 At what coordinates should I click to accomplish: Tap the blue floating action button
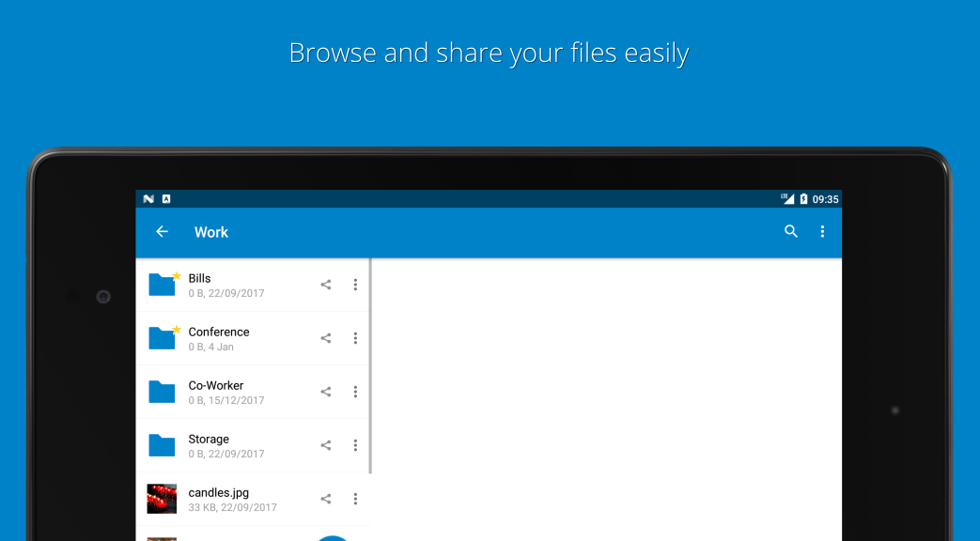click(333, 537)
